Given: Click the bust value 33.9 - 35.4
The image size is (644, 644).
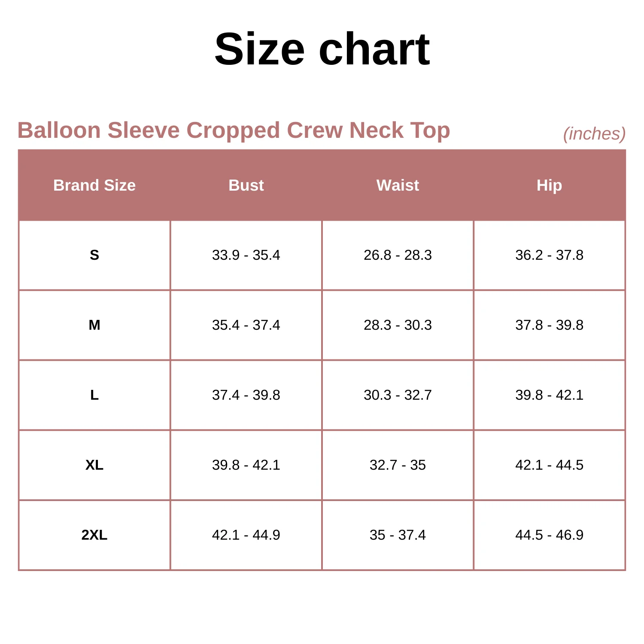Looking at the screenshot, I should tap(246, 255).
